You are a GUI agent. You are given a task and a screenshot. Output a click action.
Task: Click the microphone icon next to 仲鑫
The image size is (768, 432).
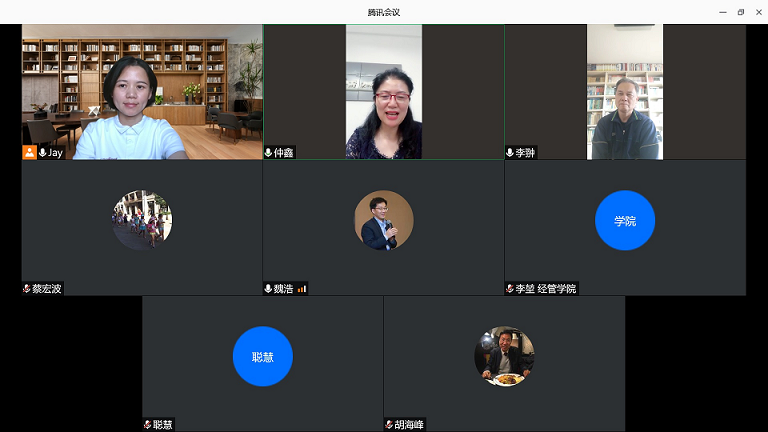268,153
